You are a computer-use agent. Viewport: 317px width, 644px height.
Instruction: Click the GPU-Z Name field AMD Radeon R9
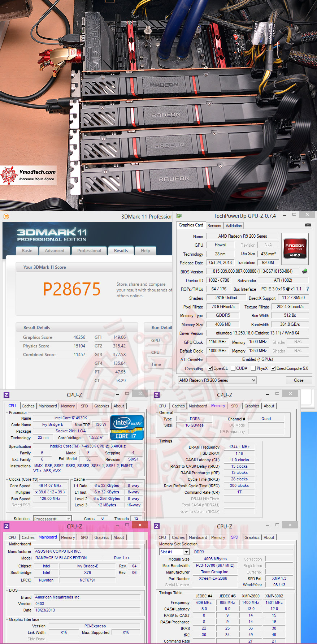point(243,236)
